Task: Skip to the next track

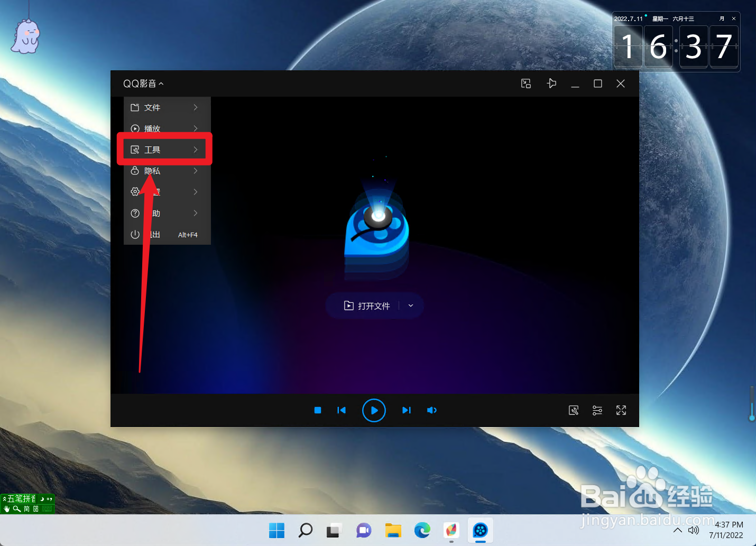Action: point(406,410)
